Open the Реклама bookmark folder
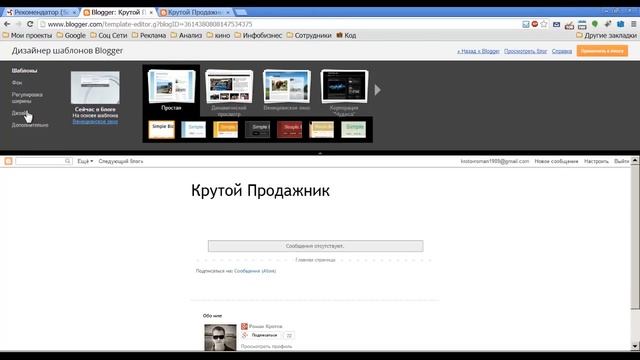Screen dimensions: 640x360 tap(149, 36)
